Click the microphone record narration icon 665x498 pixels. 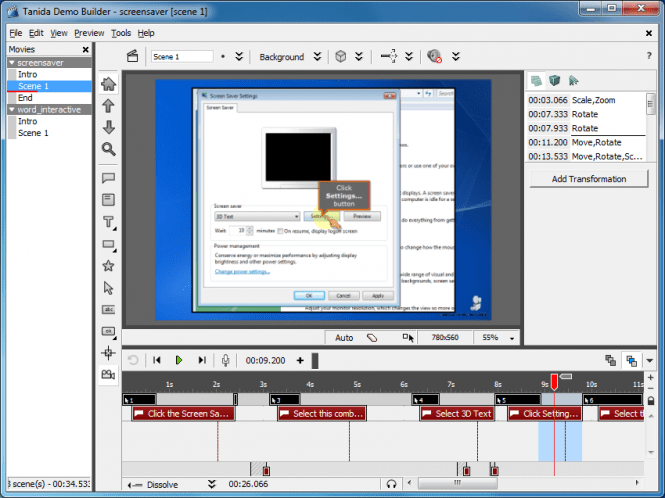226,360
